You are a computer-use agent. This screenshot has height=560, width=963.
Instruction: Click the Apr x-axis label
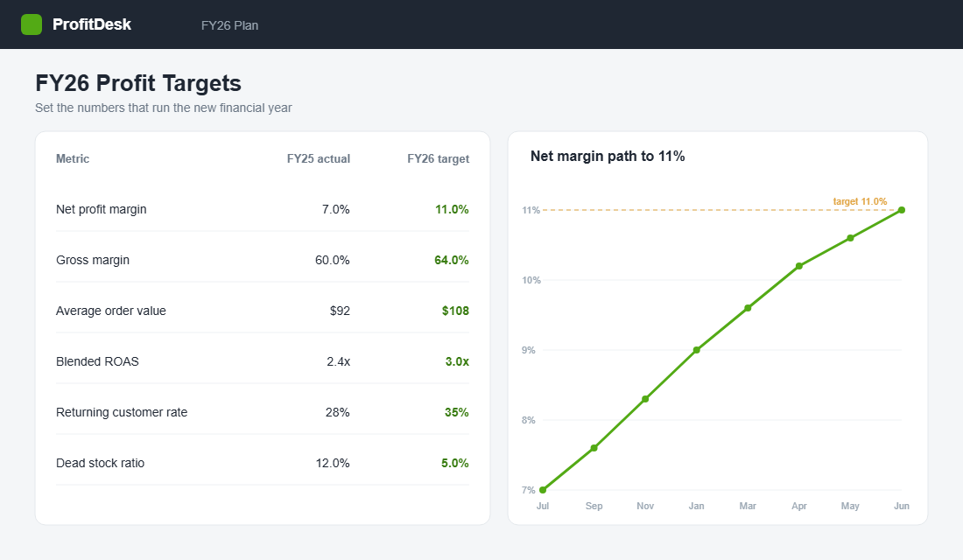pos(799,506)
